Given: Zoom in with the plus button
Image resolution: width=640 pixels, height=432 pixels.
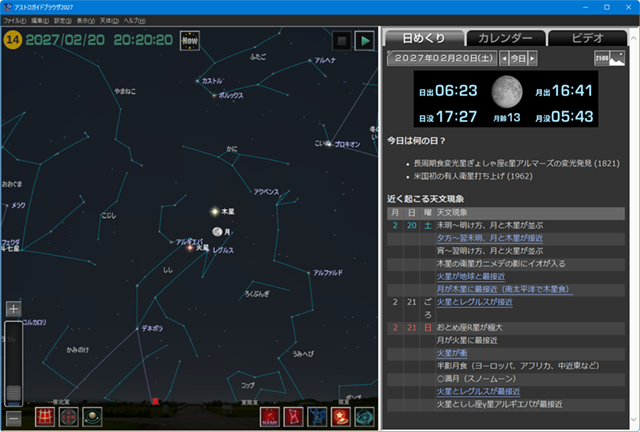Looking at the screenshot, I should pyautogui.click(x=13, y=309).
